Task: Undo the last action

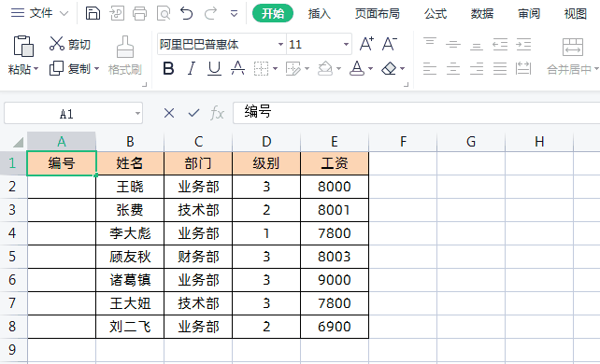Action: click(x=187, y=13)
